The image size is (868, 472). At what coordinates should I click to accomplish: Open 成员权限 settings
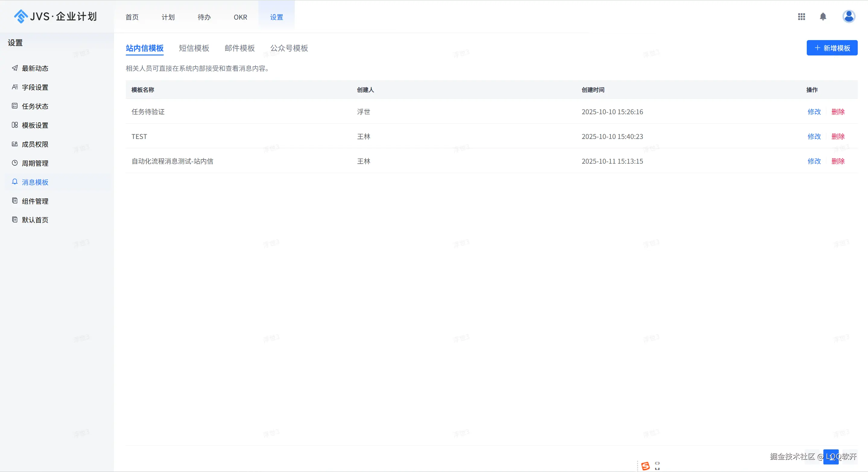[35, 144]
